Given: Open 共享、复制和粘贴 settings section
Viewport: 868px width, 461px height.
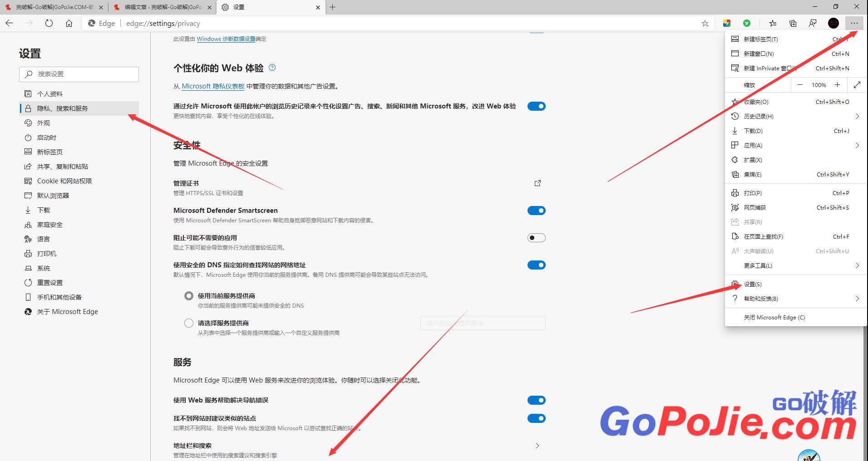Looking at the screenshot, I should pos(79,167).
